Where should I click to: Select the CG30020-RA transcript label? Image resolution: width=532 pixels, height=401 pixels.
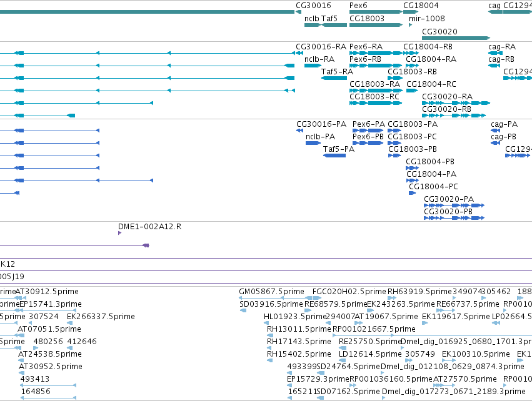(x=447, y=97)
